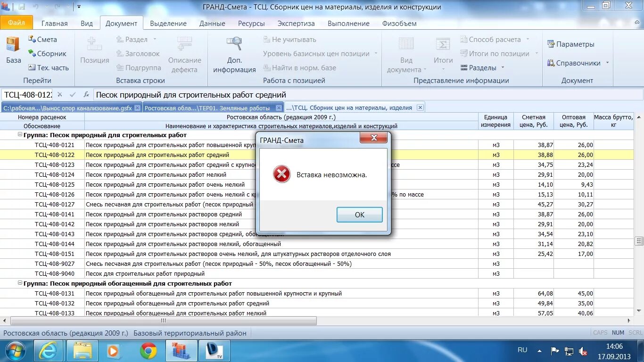Screen dimensions: 644x362
Task: Open Google Chrome from taskbar
Action: [148, 351]
